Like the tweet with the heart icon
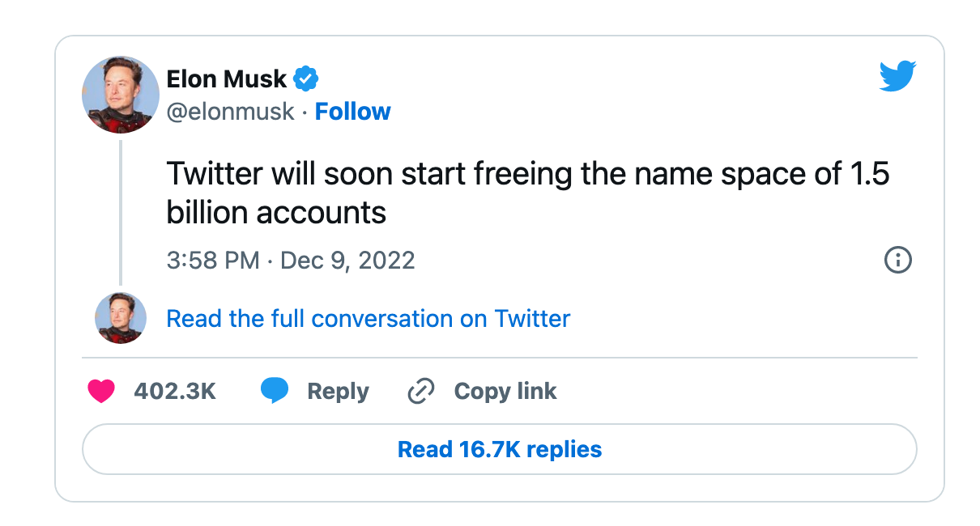 coord(101,391)
